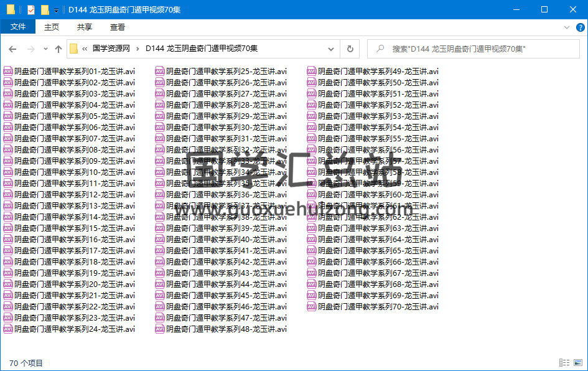
Task: Open the recent locations dropdown arrow
Action: [45, 49]
